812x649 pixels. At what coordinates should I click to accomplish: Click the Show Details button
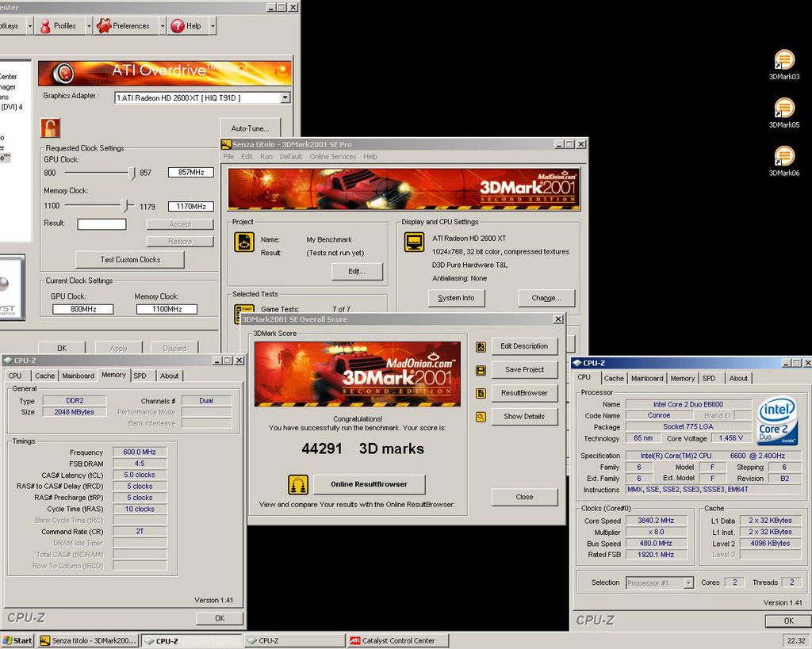(525, 416)
